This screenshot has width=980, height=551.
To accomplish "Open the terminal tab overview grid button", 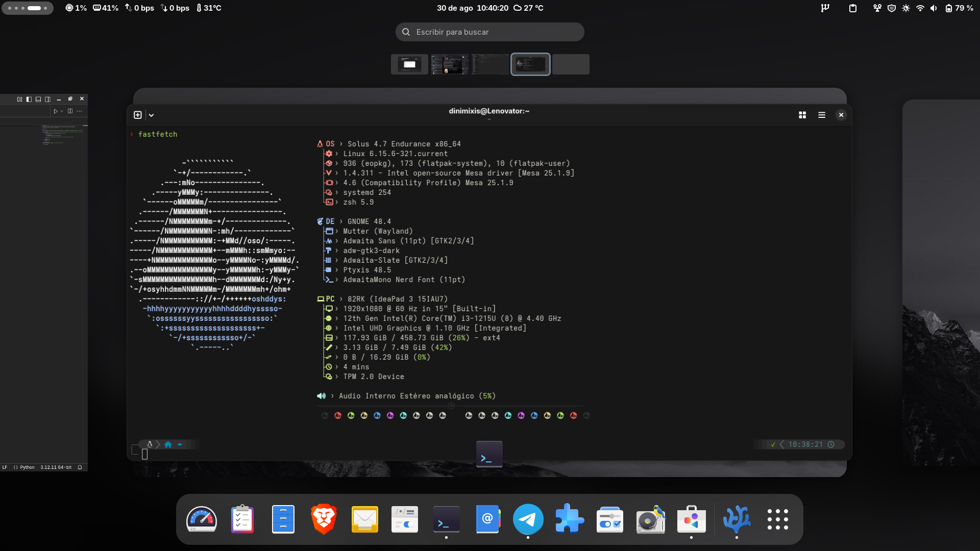I will (802, 115).
